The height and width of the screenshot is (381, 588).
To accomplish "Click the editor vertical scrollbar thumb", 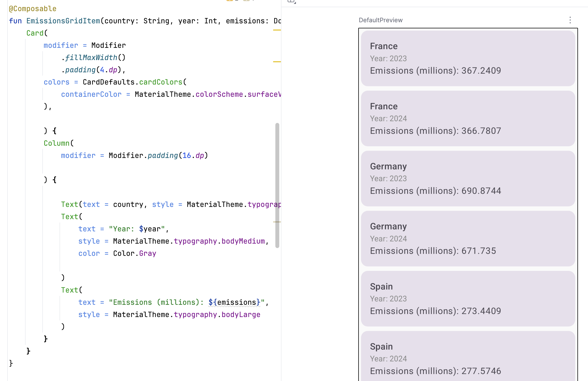I will tap(277, 185).
